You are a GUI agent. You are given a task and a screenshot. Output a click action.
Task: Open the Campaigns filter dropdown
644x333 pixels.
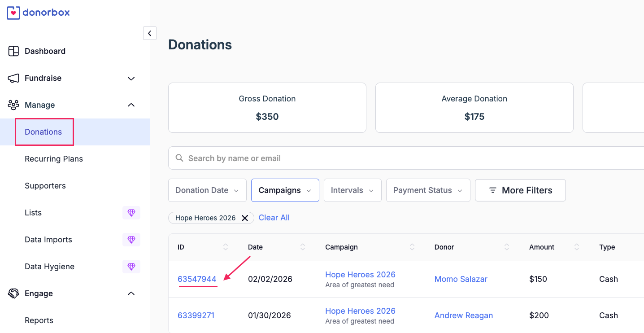tap(285, 190)
